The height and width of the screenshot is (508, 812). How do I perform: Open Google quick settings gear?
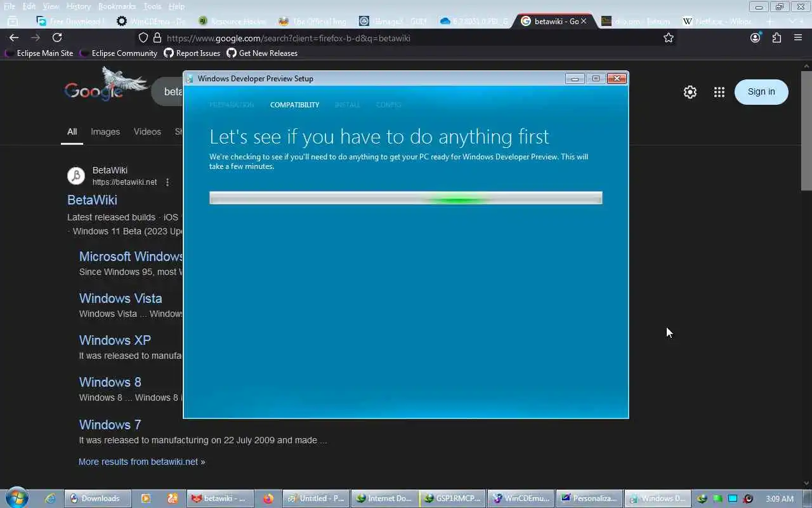(x=690, y=92)
